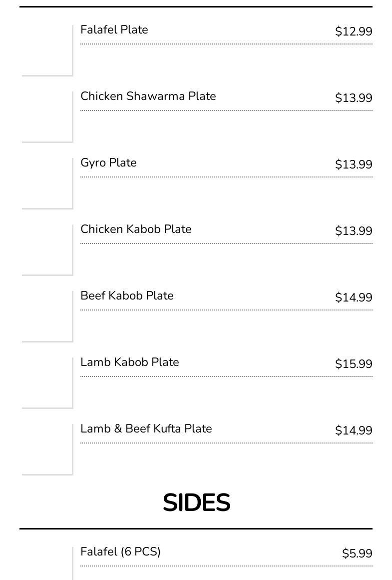Select the Chicken Shawarma Plate item name
Image resolution: width=392 pixels, height=580 pixels.
[148, 96]
